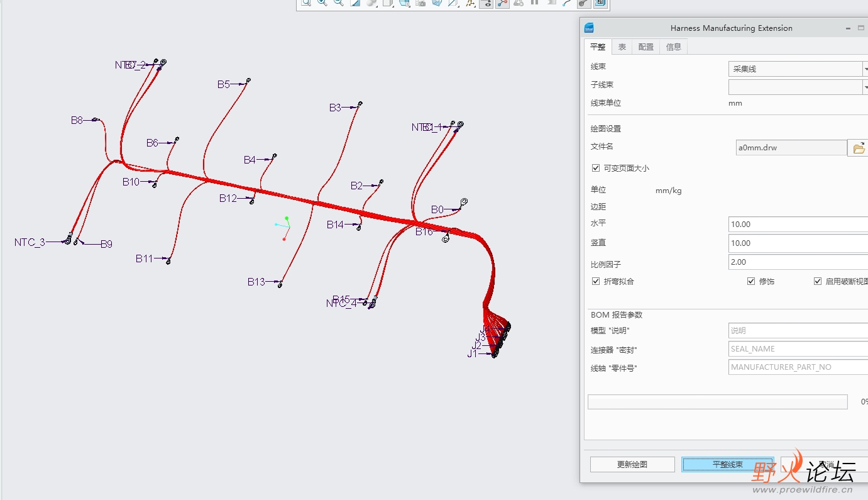Select the B12 connector label
Image resolution: width=868 pixels, height=500 pixels.
[x=228, y=198]
